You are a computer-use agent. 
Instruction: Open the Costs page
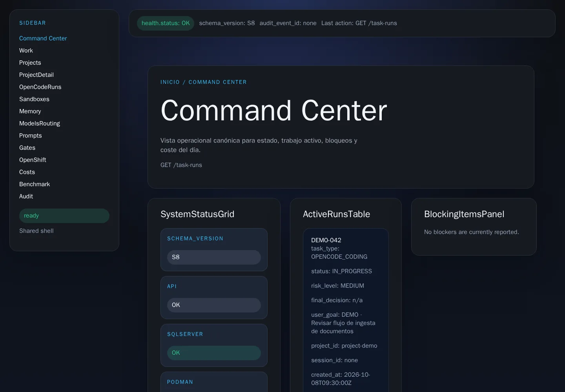pyautogui.click(x=27, y=172)
